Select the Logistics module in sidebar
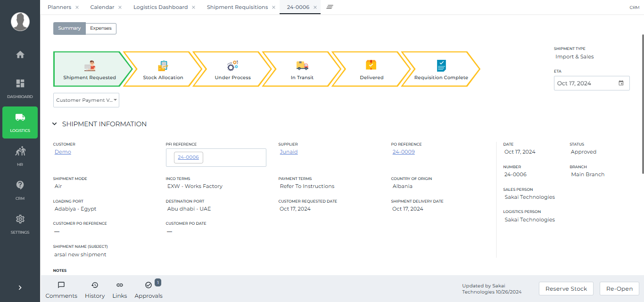The width and height of the screenshot is (644, 302). (20, 122)
